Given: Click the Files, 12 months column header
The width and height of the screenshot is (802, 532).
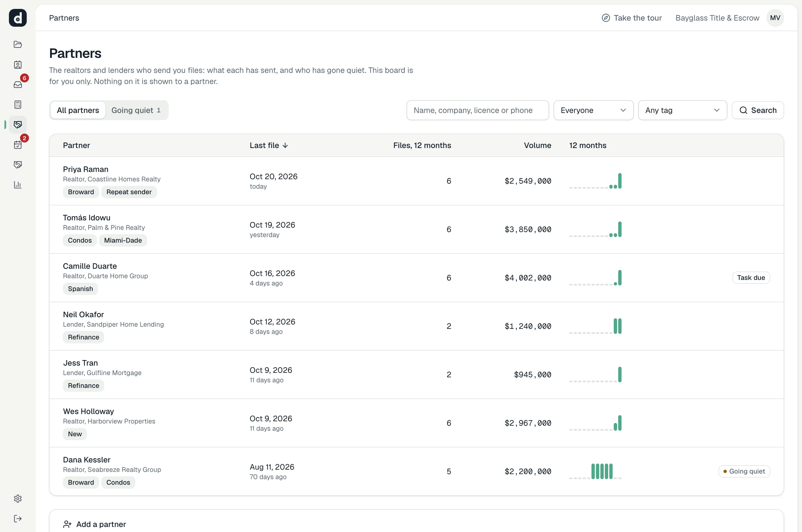Looking at the screenshot, I should click(422, 145).
